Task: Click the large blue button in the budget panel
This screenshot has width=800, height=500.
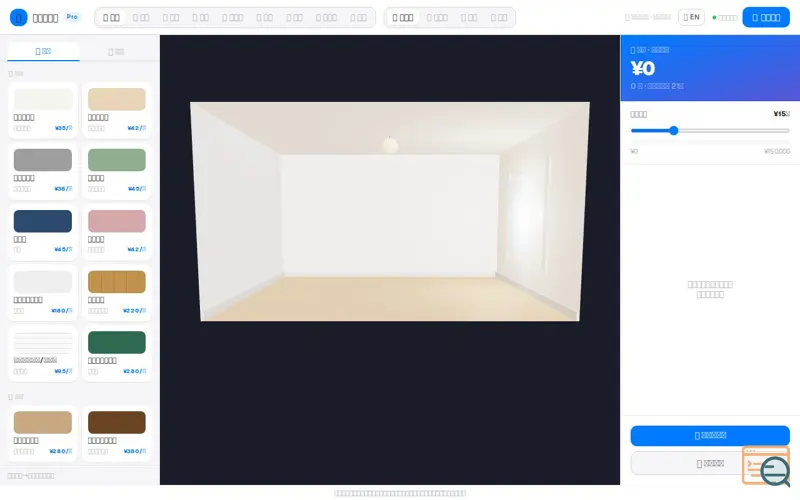Action: [710, 436]
